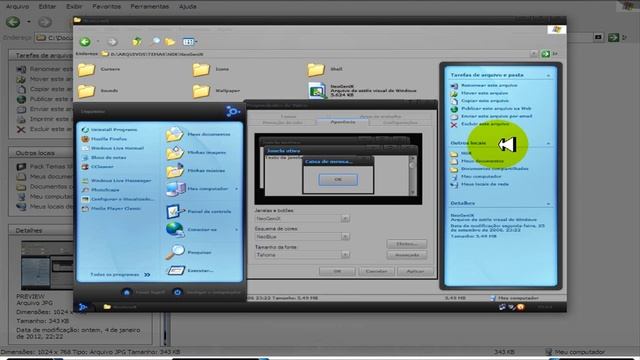The height and width of the screenshot is (360, 640).
Task: Open Windows Live Hotmail in start menu
Action: (113, 148)
